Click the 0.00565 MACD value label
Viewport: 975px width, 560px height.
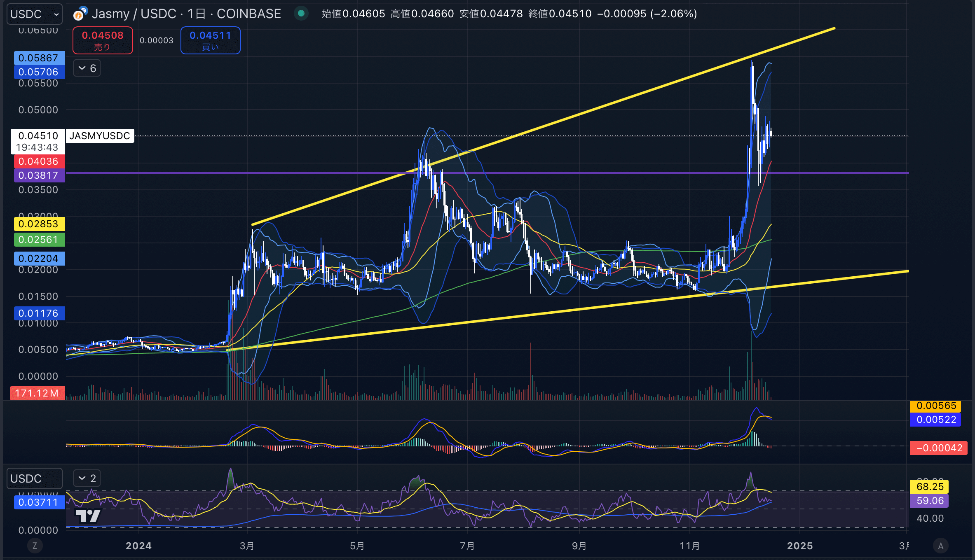point(935,406)
